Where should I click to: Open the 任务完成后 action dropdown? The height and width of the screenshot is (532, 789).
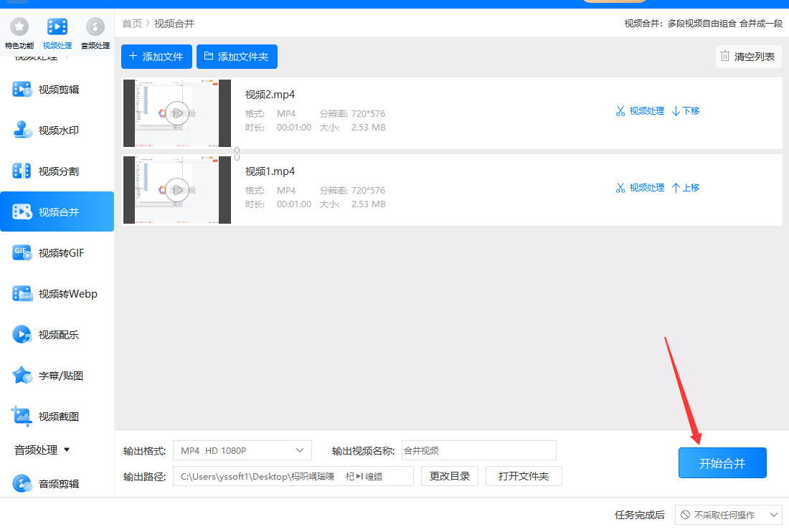pos(729,515)
